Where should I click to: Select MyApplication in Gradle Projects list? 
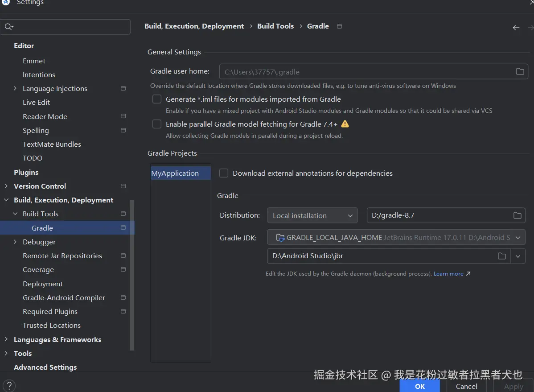[181, 173]
